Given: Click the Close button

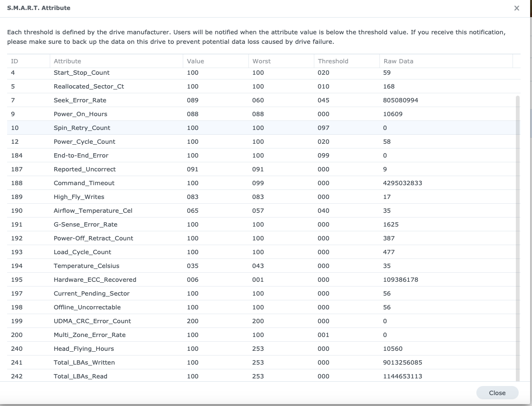Looking at the screenshot, I should point(497,393).
